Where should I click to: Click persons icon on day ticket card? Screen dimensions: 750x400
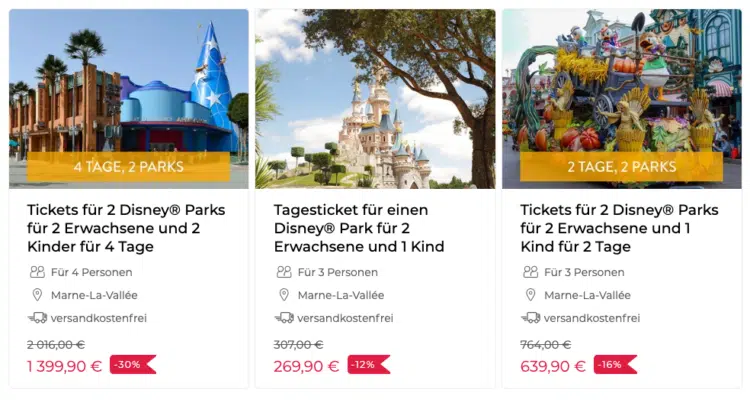(284, 272)
